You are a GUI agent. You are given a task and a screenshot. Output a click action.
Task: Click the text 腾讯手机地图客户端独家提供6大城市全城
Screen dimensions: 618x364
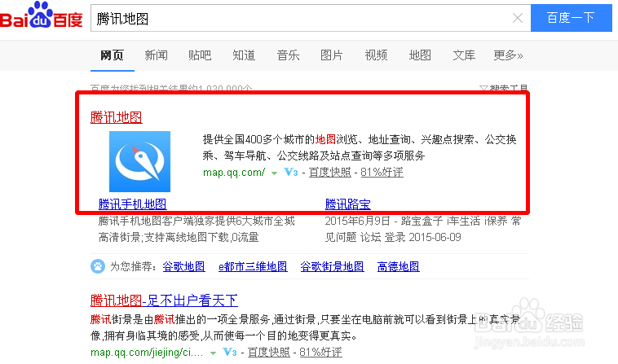(x=196, y=221)
